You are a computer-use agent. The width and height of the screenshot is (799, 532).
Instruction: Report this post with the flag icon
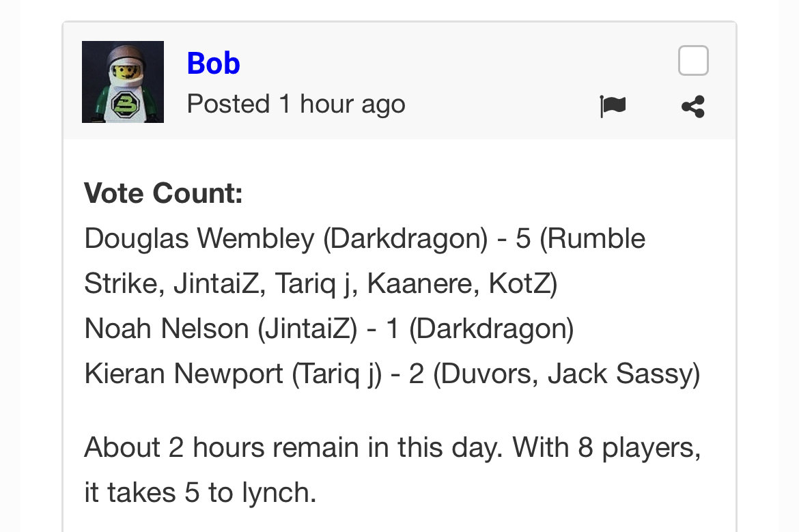coord(613,107)
